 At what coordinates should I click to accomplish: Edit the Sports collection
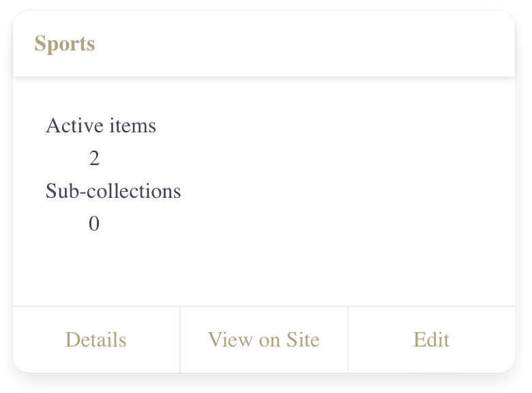pyautogui.click(x=431, y=340)
